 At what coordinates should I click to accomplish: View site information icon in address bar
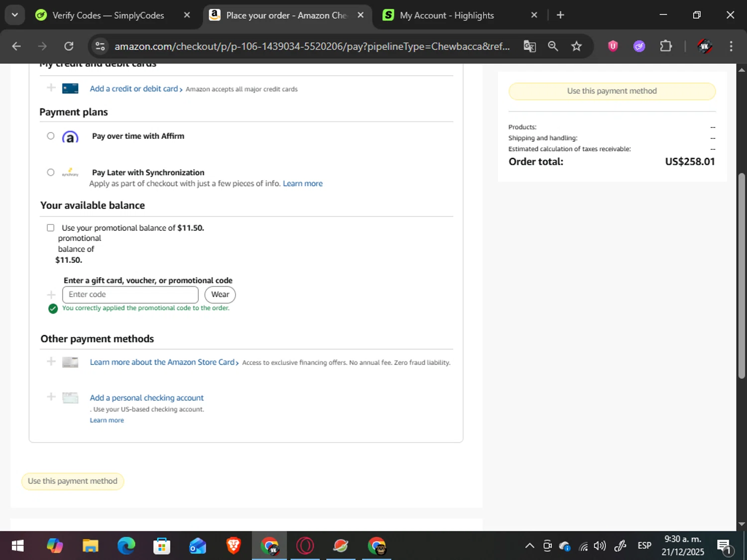click(x=100, y=46)
